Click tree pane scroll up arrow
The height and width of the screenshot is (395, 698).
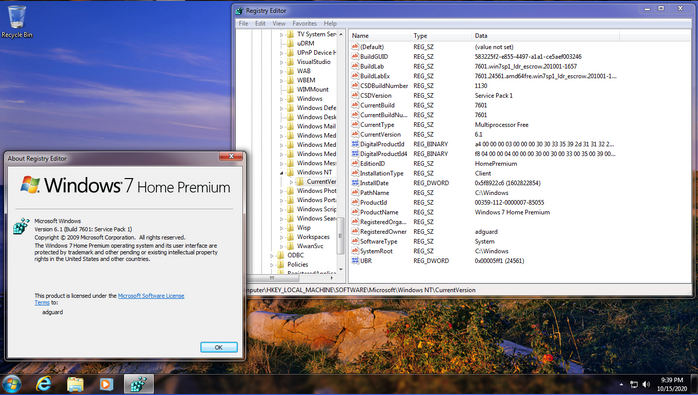pyautogui.click(x=341, y=34)
